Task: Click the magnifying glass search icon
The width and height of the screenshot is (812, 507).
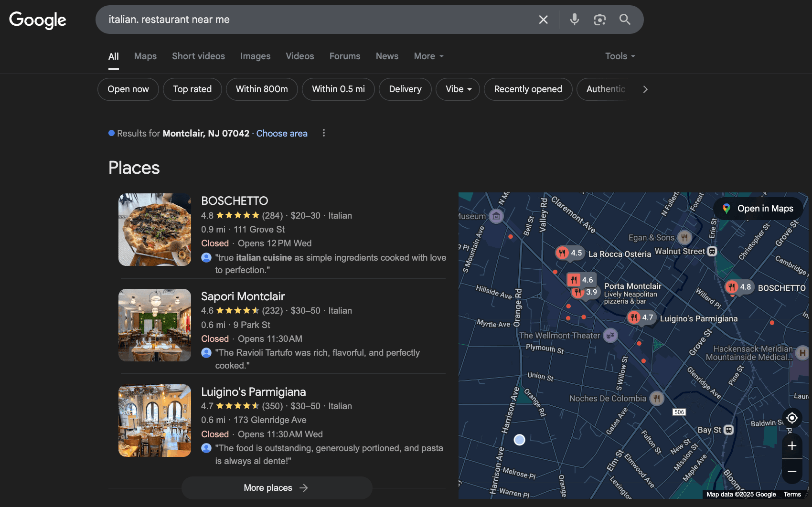Action: point(625,20)
